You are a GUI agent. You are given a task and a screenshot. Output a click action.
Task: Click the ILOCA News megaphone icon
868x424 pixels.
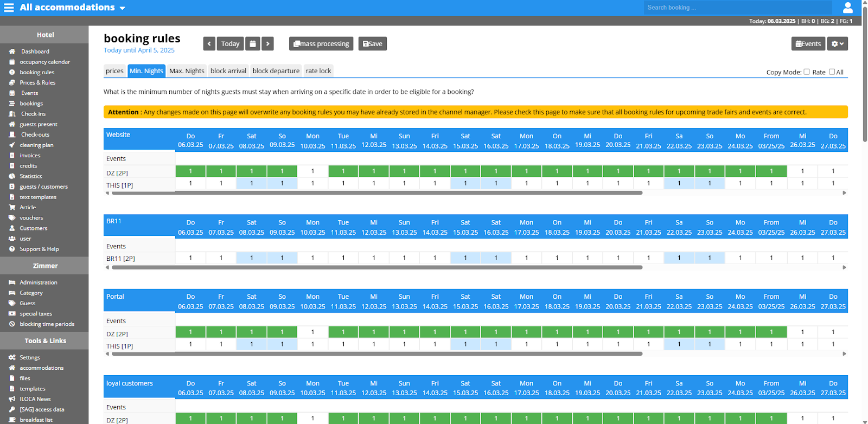[12, 399]
